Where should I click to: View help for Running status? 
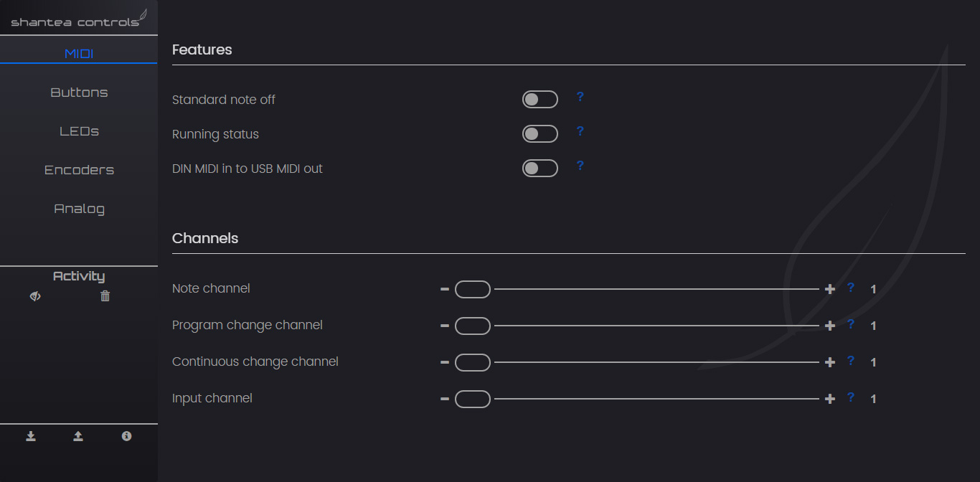[x=580, y=131]
